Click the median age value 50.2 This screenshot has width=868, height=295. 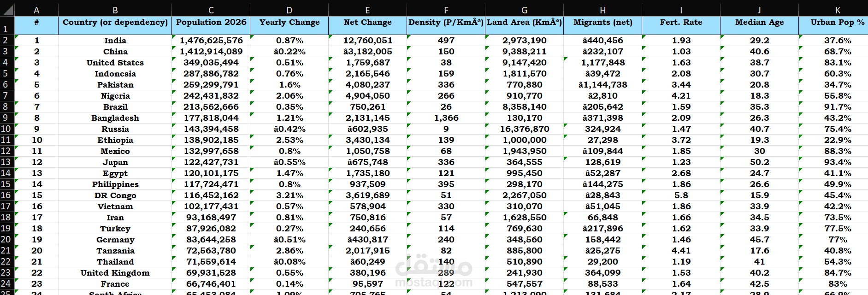pyautogui.click(x=759, y=162)
